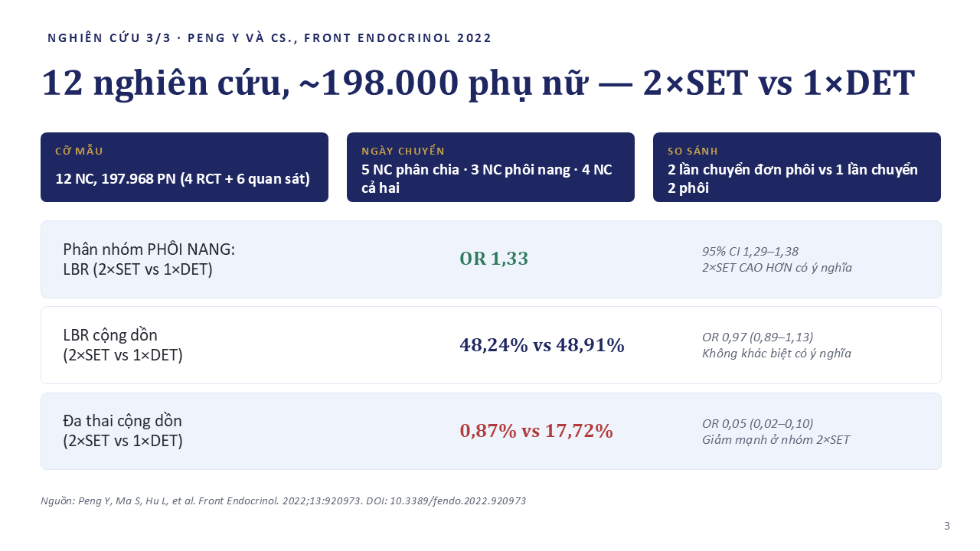The height and width of the screenshot is (551, 980).
Task: Click the Nguồn: Peng Y source citation
Action: (x=283, y=500)
